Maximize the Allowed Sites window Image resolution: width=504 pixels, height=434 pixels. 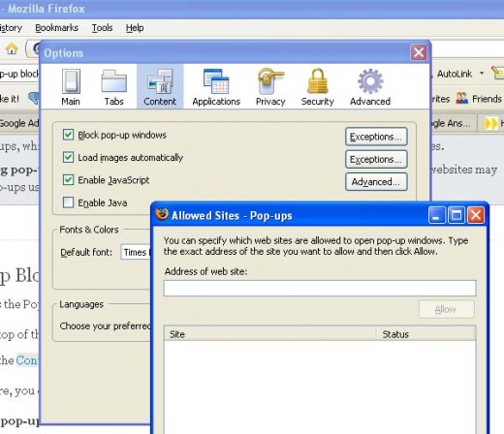(457, 215)
